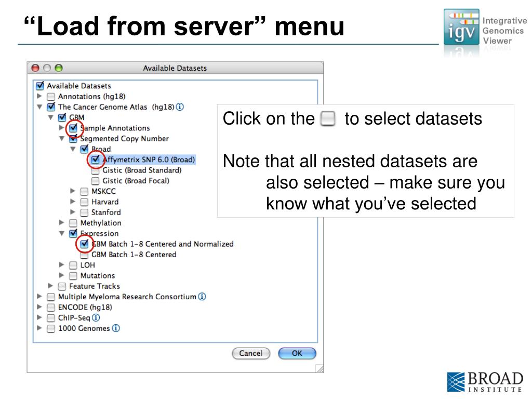Collapse The Cancer Genome Atlas node
Image resolution: width=532 pixels, height=399 pixels.
[39, 107]
